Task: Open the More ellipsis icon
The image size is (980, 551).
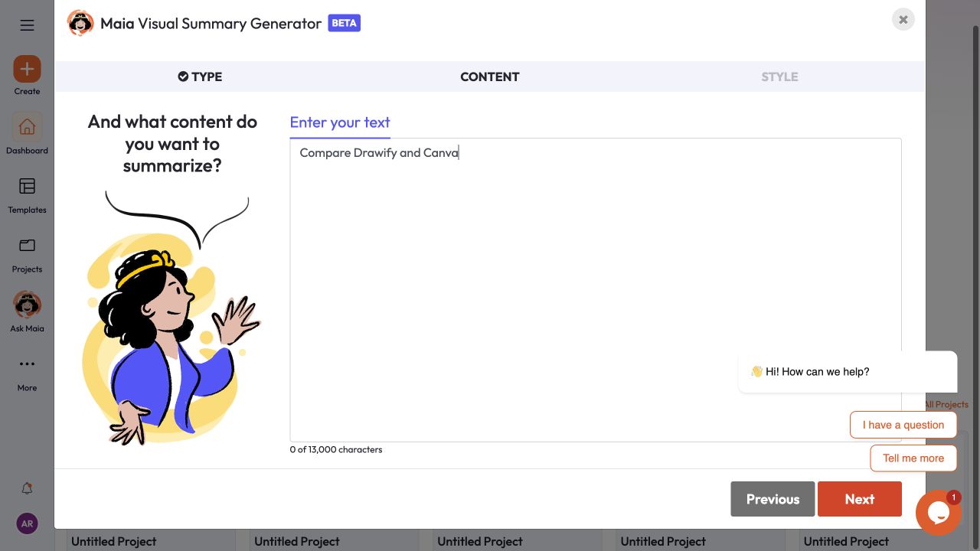Action: pos(27,364)
